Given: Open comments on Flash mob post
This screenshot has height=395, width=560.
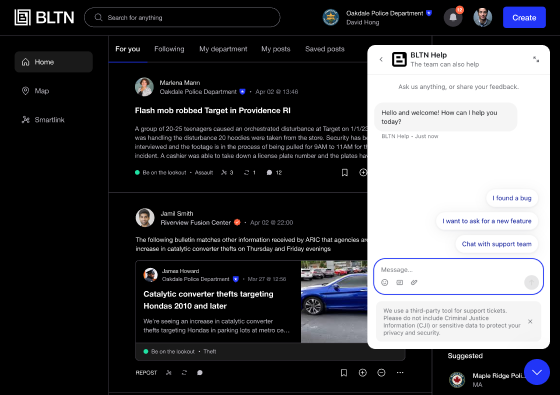Looking at the screenshot, I should point(269,173).
